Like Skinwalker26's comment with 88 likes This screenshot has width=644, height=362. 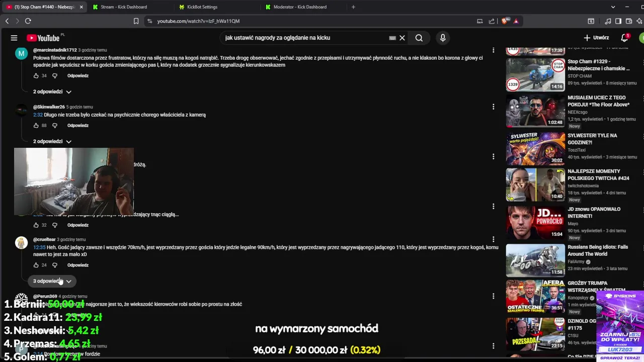pos(36,125)
